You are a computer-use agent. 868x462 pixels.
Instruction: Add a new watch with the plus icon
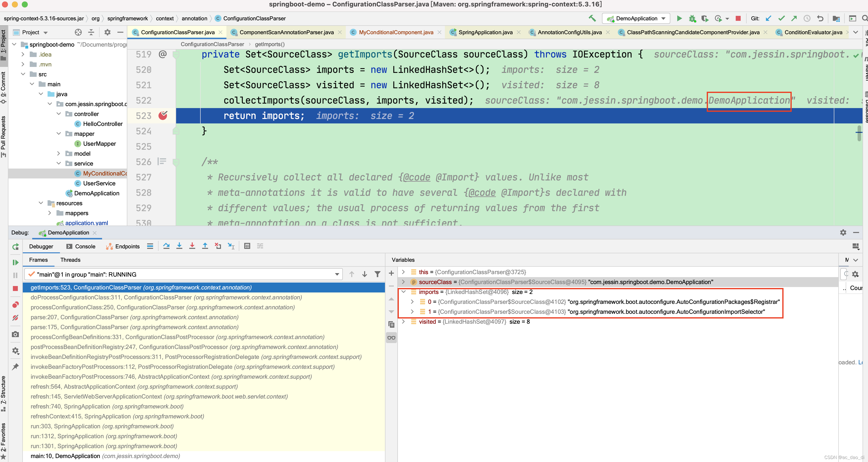click(391, 273)
